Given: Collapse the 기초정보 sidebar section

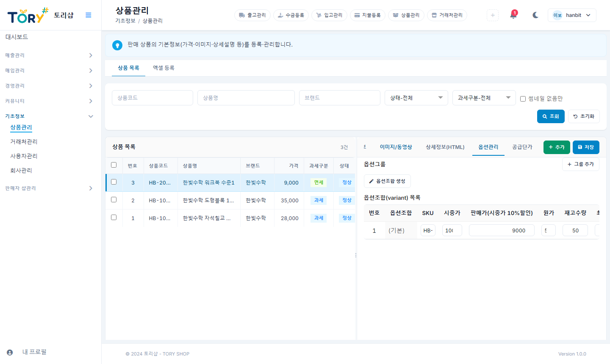Looking at the screenshot, I should pyautogui.click(x=50, y=116).
